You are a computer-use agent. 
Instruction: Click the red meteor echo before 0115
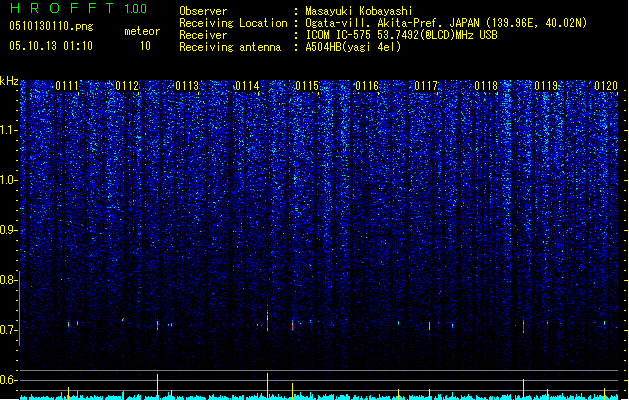(292, 325)
